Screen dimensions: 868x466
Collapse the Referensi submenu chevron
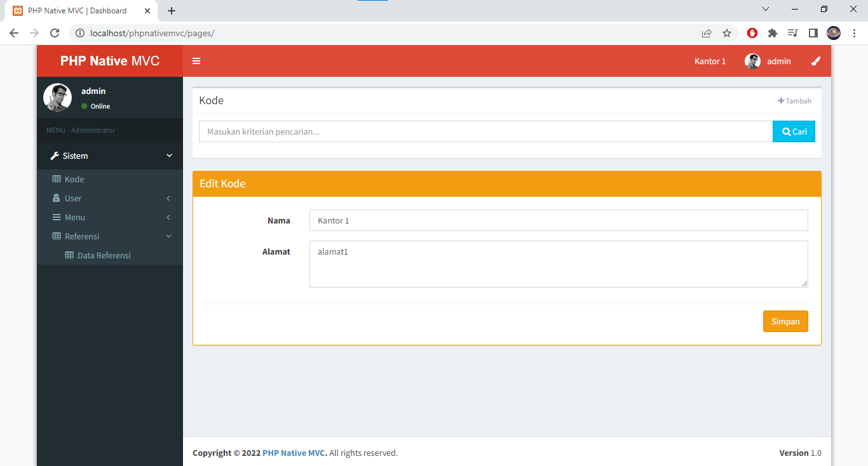pos(168,236)
